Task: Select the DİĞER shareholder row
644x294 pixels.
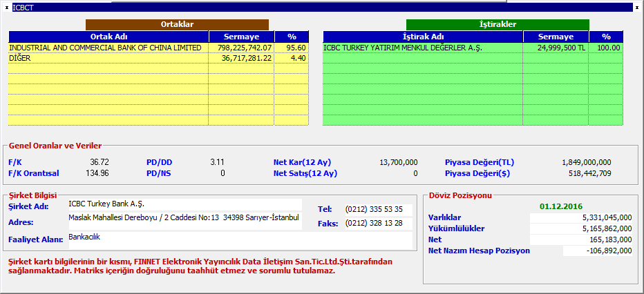Action: (158, 58)
